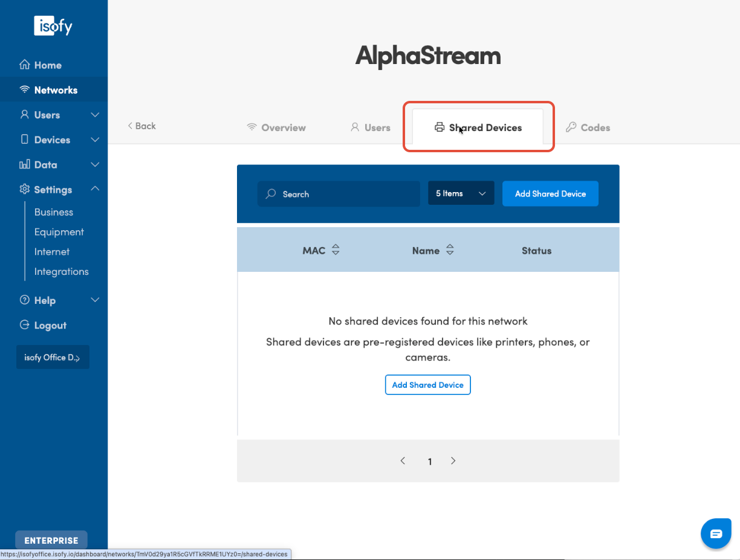
Task: Click the Users tab person icon
Action: click(355, 127)
